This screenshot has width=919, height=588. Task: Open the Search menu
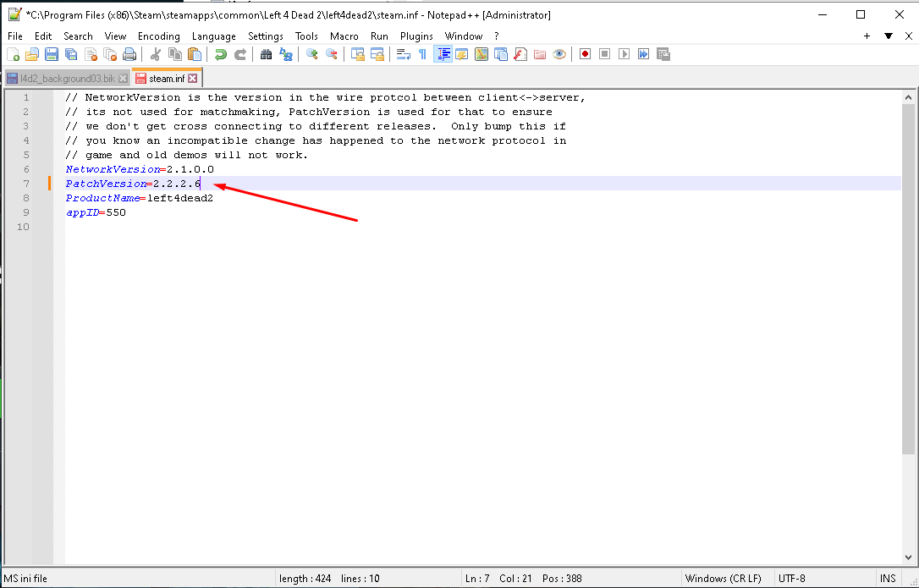tap(78, 36)
